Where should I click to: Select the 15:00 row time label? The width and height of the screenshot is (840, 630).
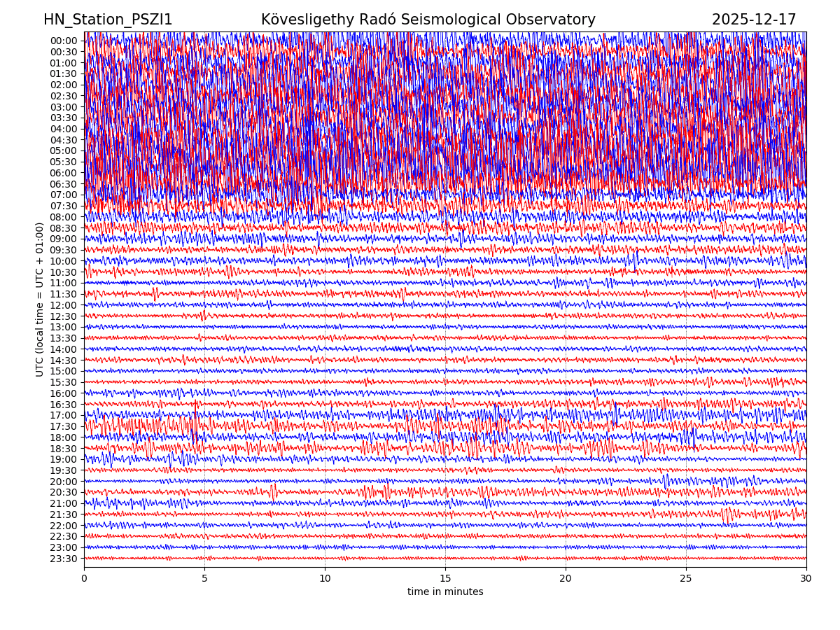63,371
